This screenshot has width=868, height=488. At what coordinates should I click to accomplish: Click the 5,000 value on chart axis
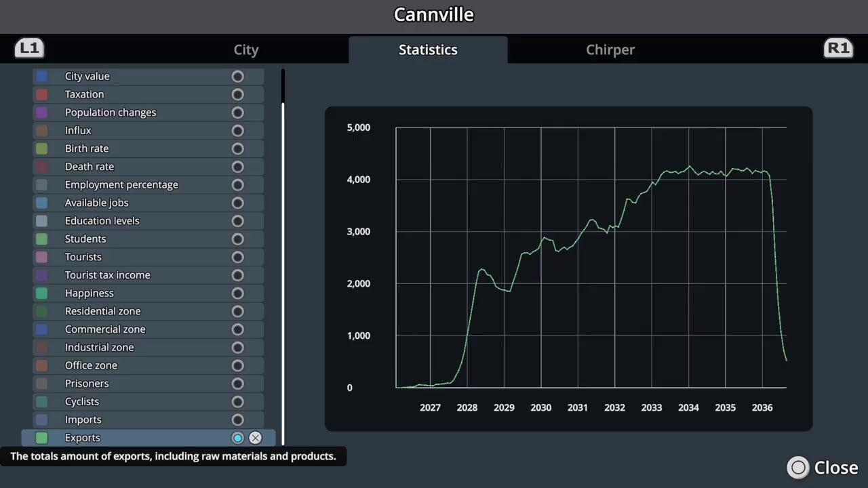pos(359,127)
